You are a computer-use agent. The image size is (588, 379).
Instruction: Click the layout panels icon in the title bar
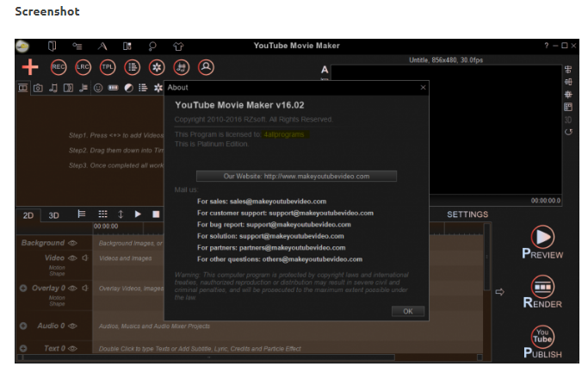127,47
